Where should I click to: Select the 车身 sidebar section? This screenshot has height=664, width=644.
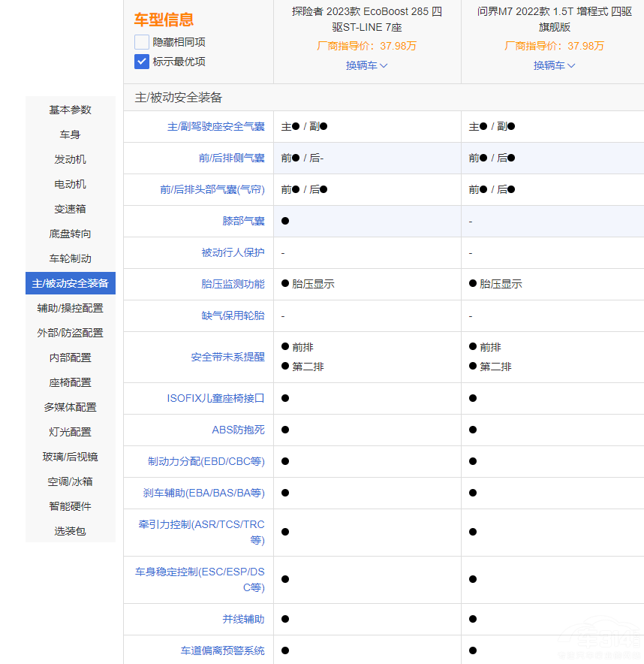click(x=70, y=134)
